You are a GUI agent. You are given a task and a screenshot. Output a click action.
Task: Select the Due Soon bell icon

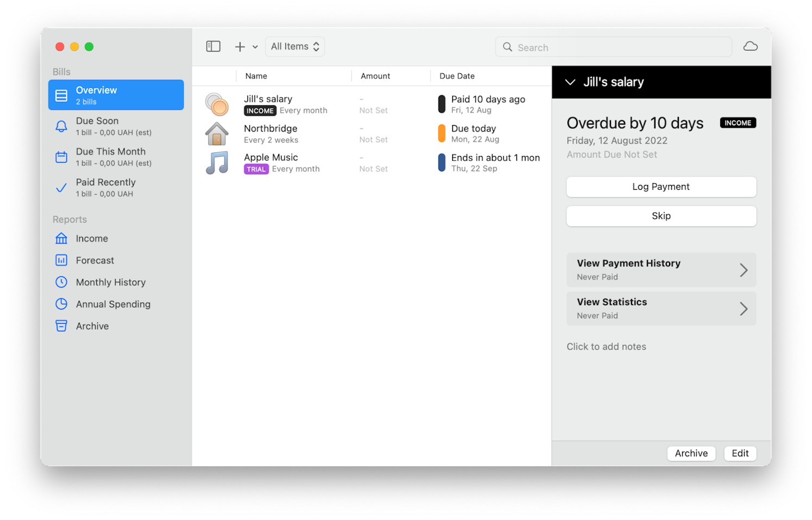click(61, 126)
